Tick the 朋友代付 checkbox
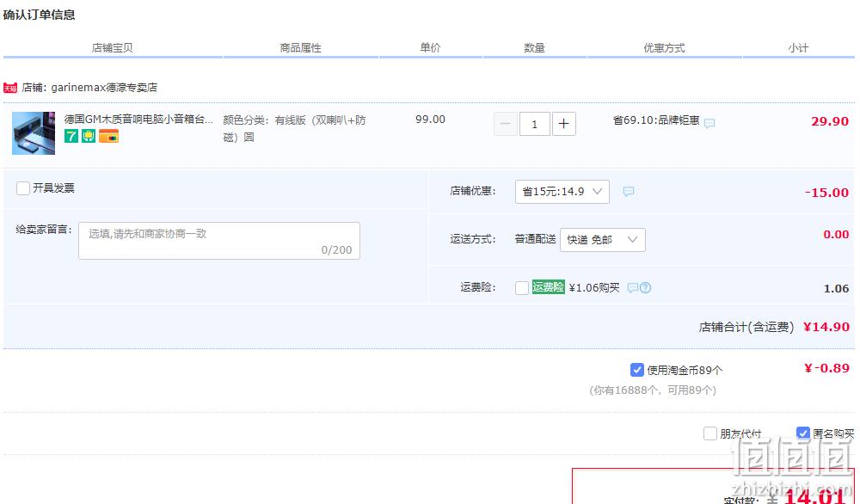Screen dimensions: 860x504 point(710,433)
